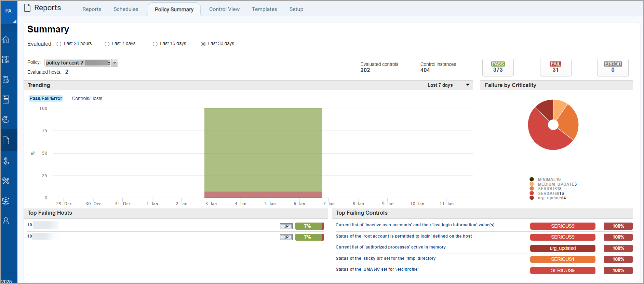Select Last 30 days evaluation period
Image resolution: width=644 pixels, height=284 pixels.
[x=203, y=44]
